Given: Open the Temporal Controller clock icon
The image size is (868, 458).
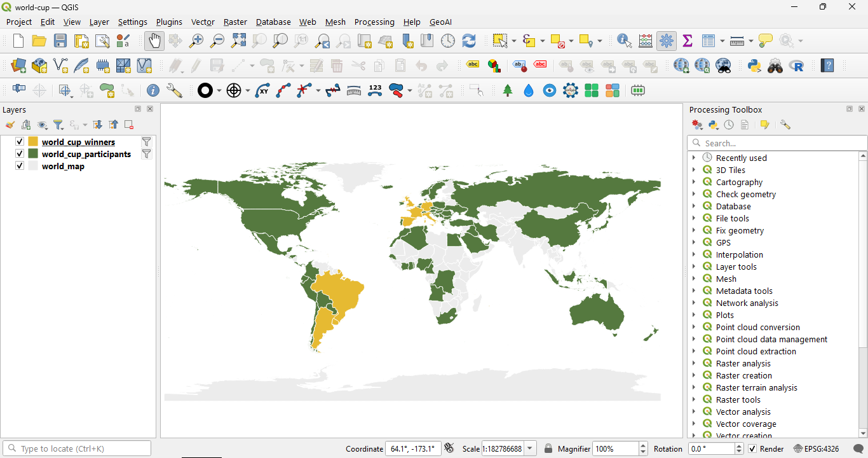Looking at the screenshot, I should (x=448, y=41).
